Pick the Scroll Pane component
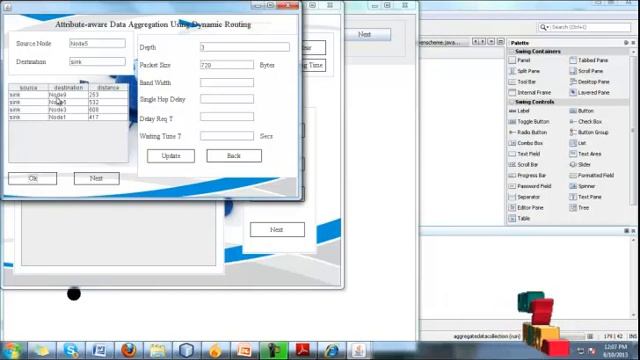640x360 pixels. click(586, 71)
